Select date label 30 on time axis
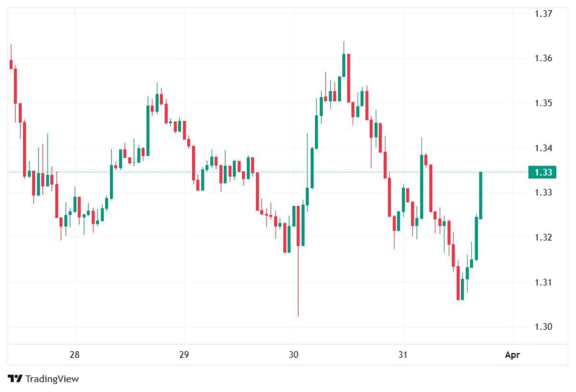576x392 pixels. click(294, 355)
